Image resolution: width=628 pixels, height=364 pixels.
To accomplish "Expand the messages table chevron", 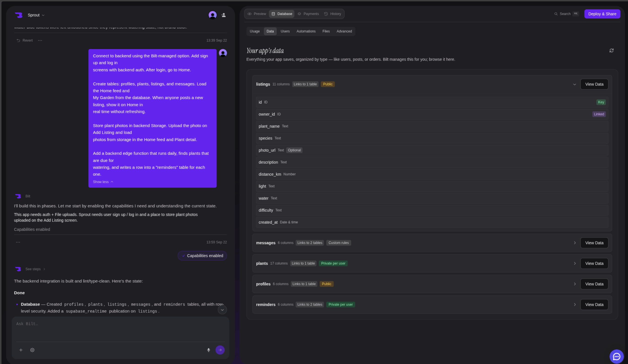I will (x=575, y=243).
